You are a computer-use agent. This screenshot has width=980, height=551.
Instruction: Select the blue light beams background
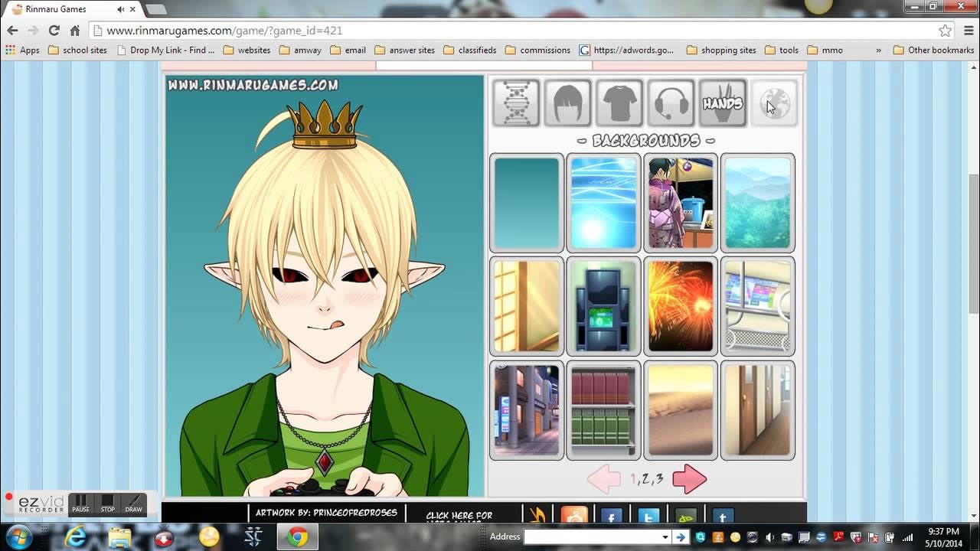pos(604,203)
